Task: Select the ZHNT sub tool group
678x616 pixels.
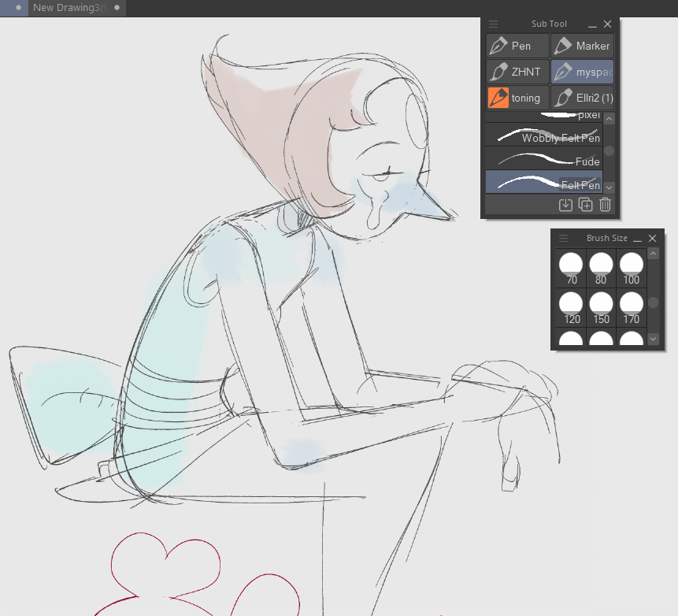Action: (x=517, y=72)
